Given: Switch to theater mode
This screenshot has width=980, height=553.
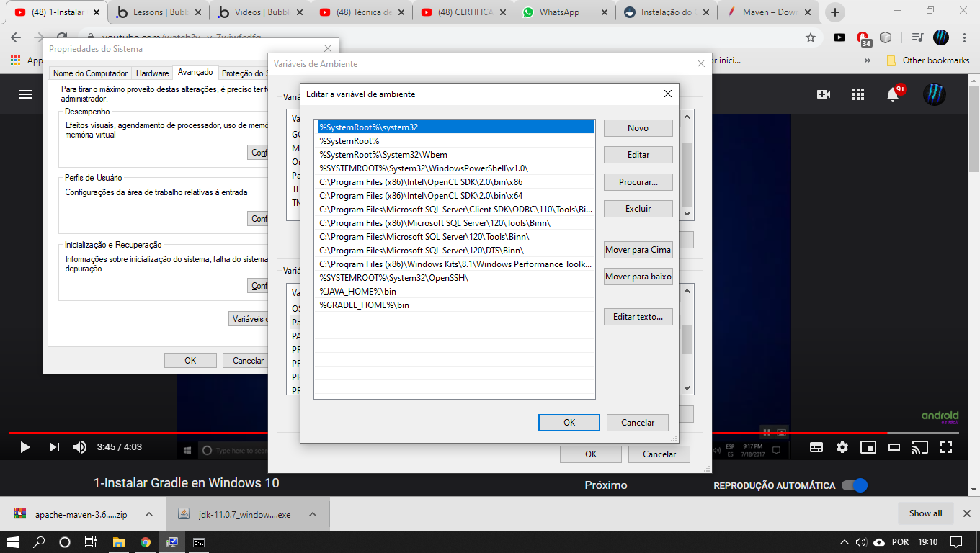Looking at the screenshot, I should point(894,447).
